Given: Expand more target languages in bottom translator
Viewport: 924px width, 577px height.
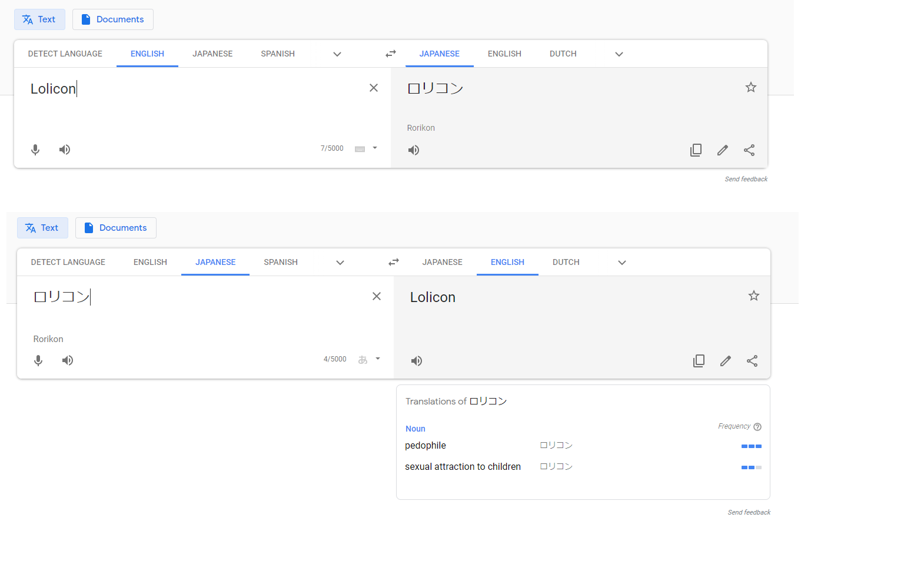Looking at the screenshot, I should coord(622,263).
